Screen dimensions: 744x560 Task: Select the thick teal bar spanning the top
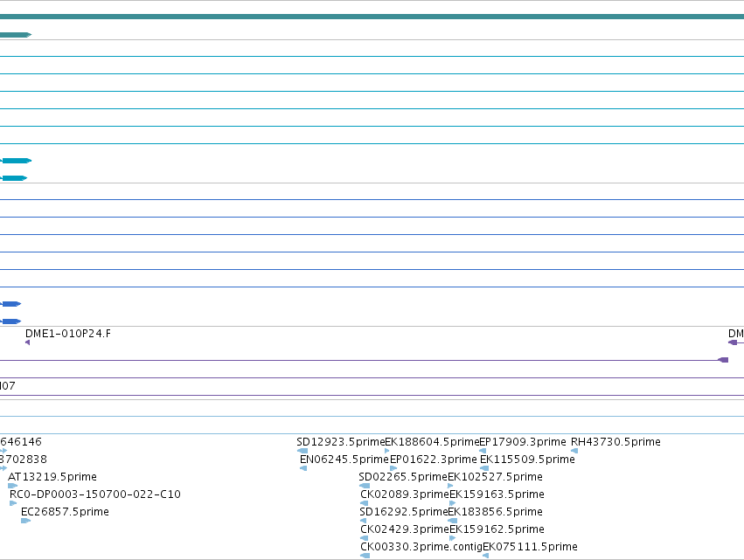(372, 17)
